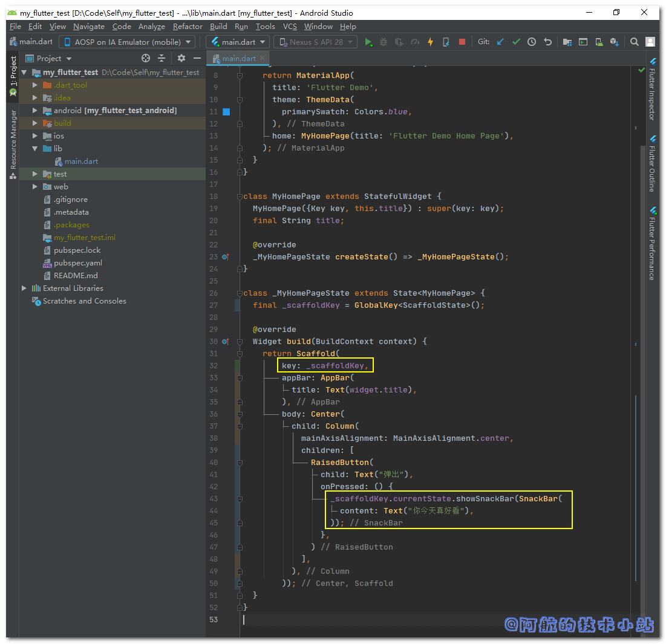Image resolution: width=666 pixels, height=644 pixels.
Task: Toggle the Flutter Outline side panel
Action: pos(652,164)
